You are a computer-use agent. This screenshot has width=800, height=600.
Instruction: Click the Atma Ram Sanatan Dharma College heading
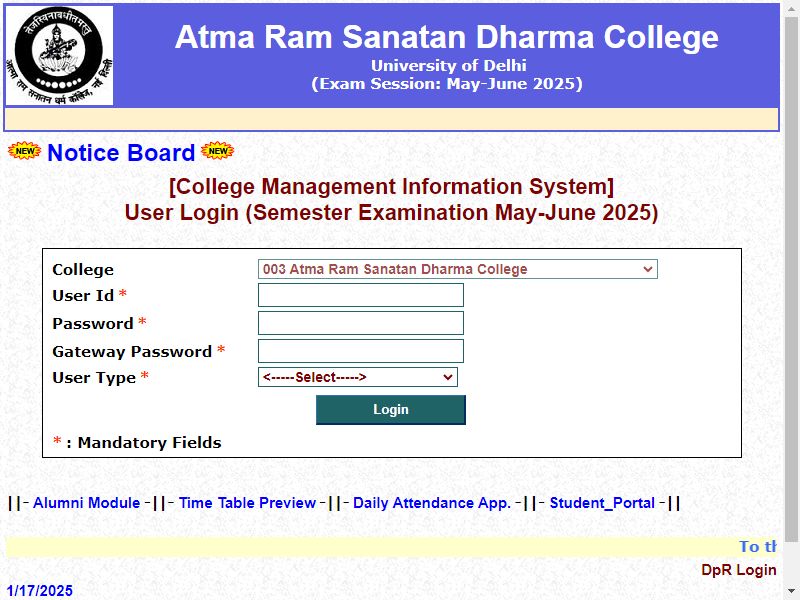(446, 37)
